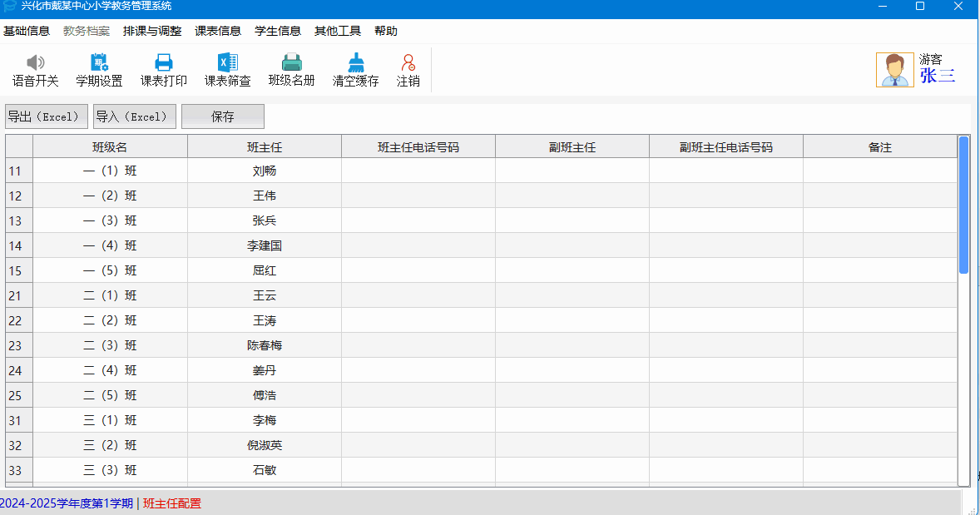Click the user avatar picture

[894, 70]
